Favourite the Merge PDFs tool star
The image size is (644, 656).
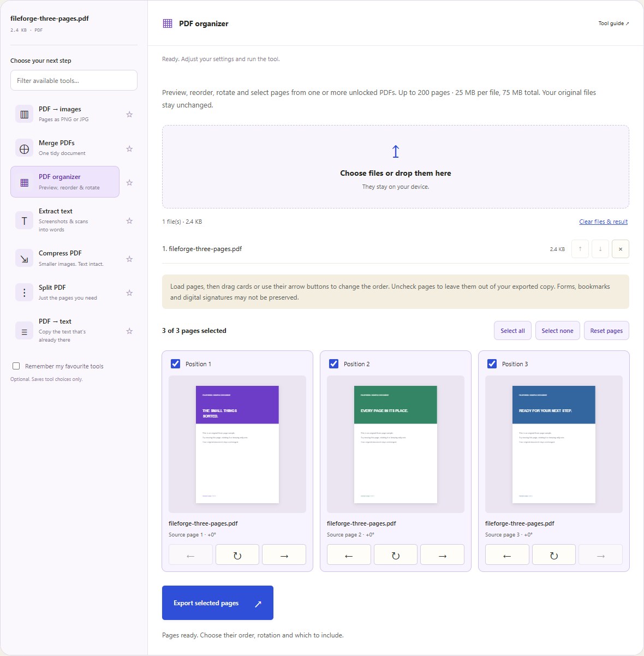click(129, 148)
